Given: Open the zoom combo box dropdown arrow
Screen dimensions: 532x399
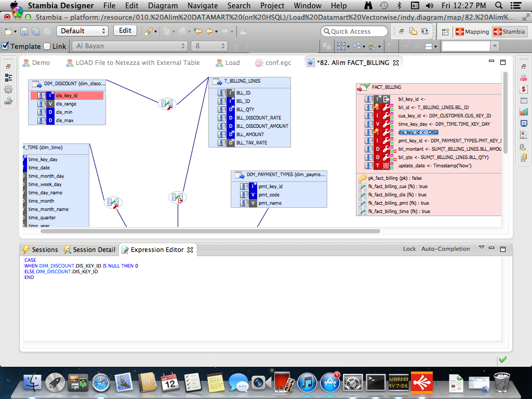Looking at the screenshot, I should 495,46.
